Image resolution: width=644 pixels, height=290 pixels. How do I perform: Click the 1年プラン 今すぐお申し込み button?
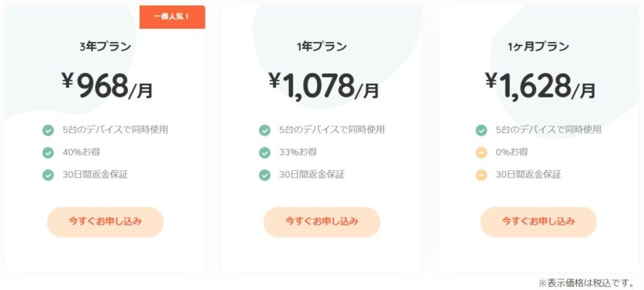tap(321, 222)
